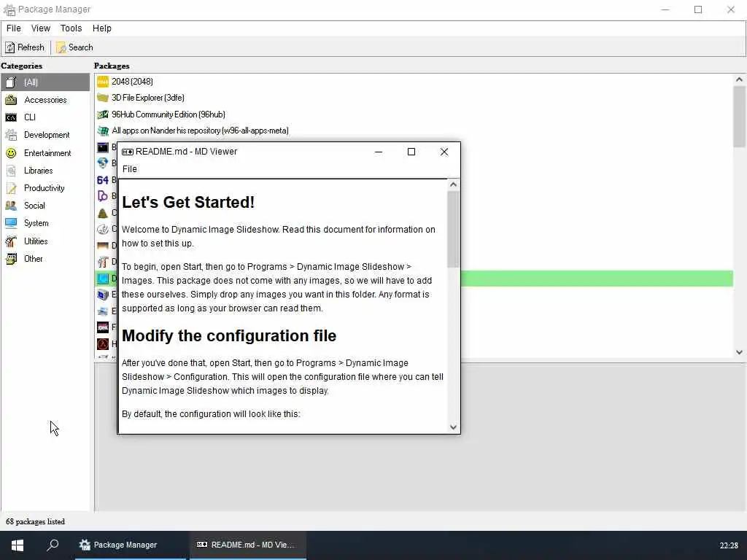Click the taskbar search magnifier
Screen dimensions: 747x560
[x=53, y=545]
